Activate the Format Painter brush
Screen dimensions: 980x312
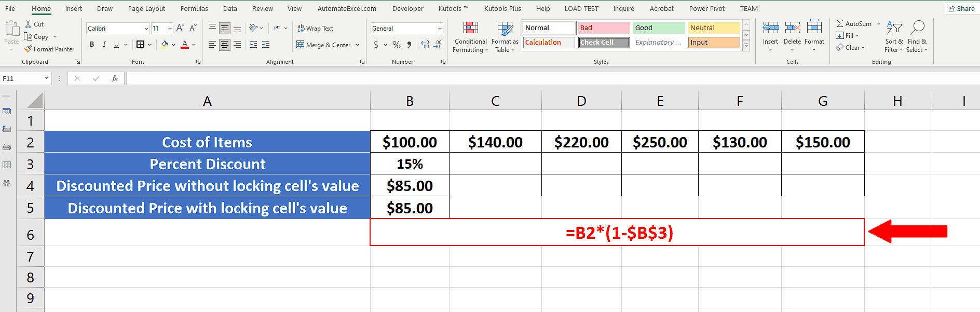tap(28, 49)
